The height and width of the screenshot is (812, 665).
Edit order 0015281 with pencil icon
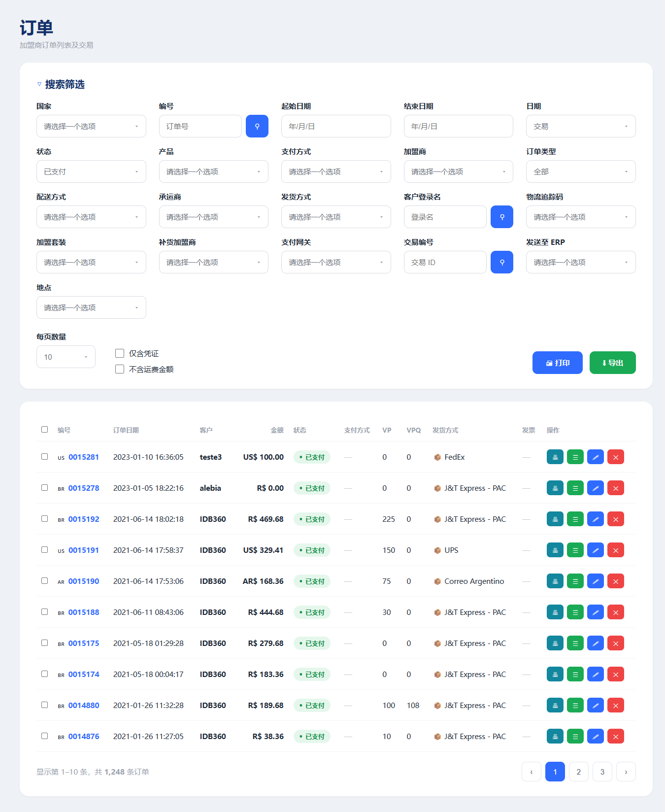click(x=596, y=457)
